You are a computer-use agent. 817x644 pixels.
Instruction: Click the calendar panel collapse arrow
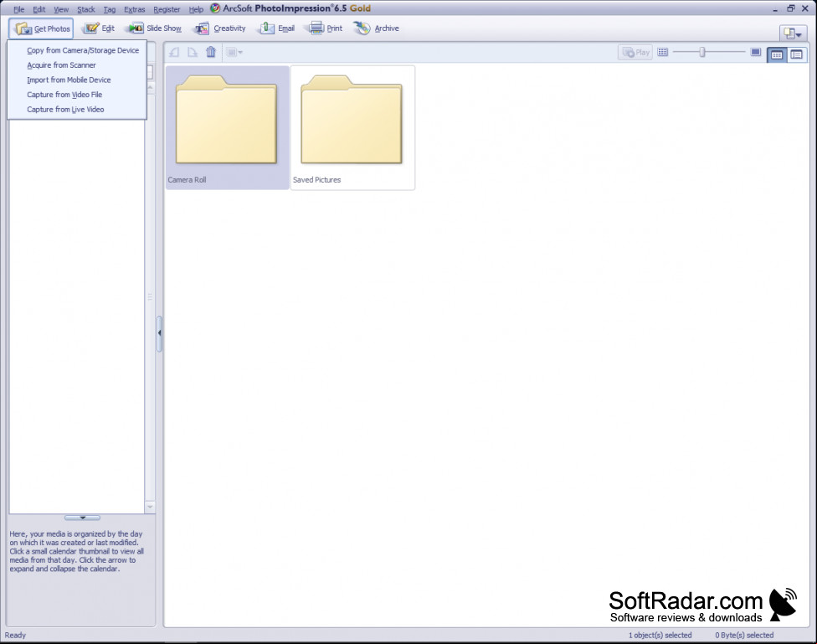[82, 518]
